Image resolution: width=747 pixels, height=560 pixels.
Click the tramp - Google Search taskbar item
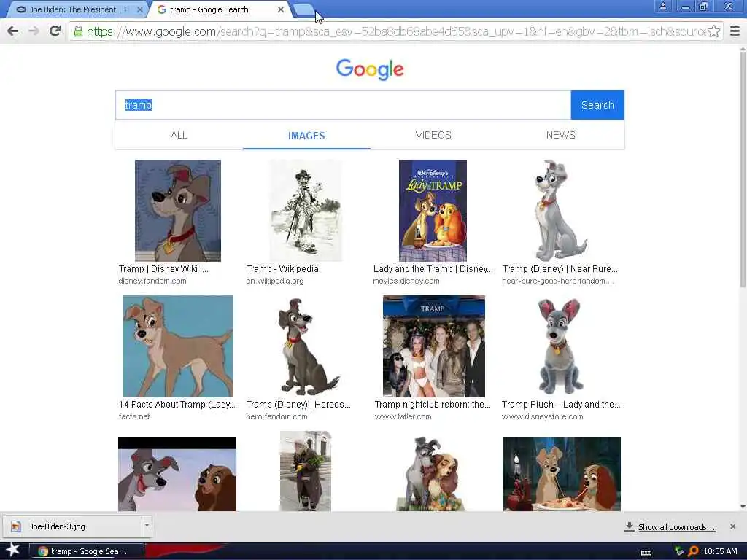pyautogui.click(x=86, y=551)
